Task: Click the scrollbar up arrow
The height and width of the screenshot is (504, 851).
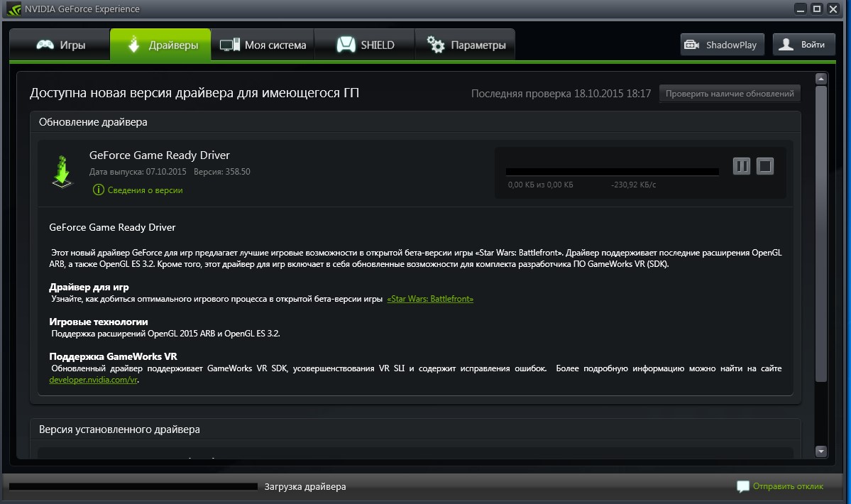Action: point(821,80)
